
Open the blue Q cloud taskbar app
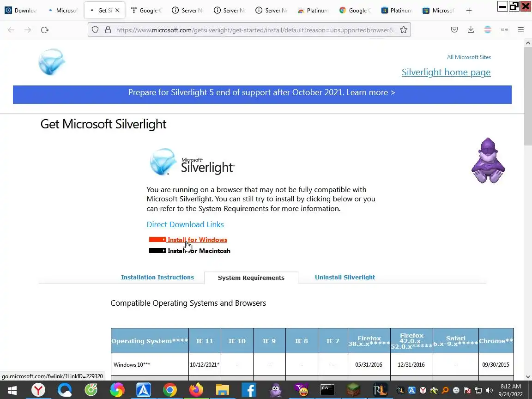(x=65, y=390)
